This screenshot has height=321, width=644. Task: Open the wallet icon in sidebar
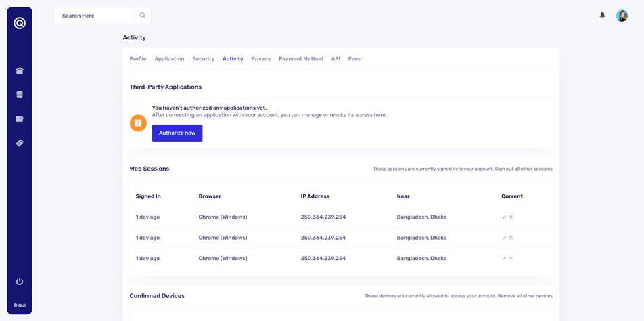pyautogui.click(x=20, y=119)
